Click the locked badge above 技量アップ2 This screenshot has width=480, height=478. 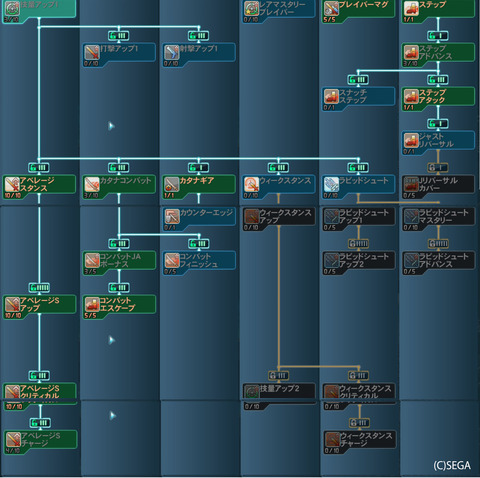click(278, 376)
